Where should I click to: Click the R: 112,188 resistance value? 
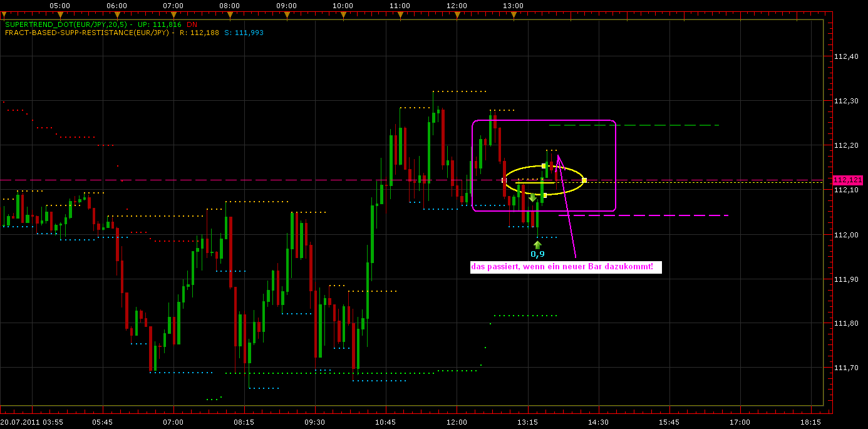[199, 33]
